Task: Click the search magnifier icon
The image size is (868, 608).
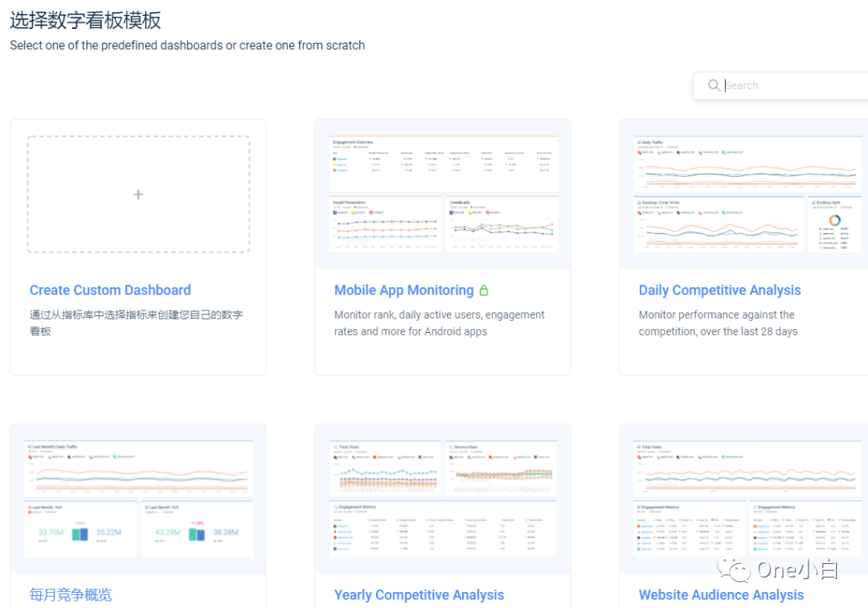Action: (714, 85)
